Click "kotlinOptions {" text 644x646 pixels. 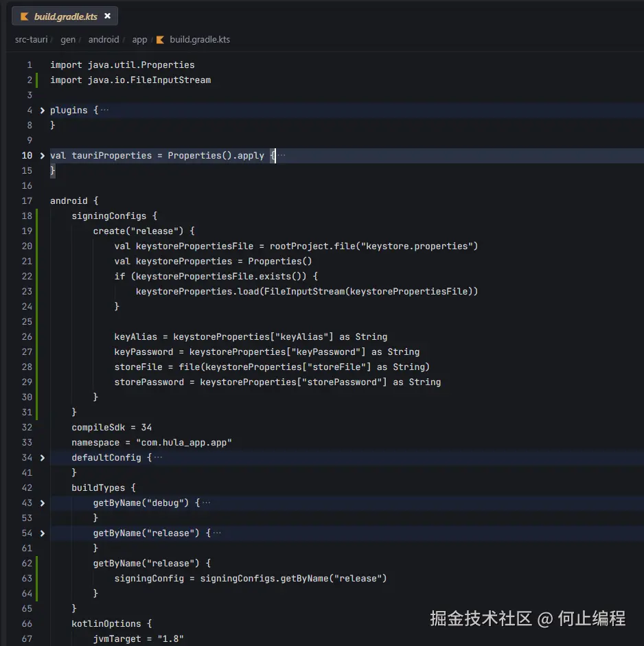point(112,624)
